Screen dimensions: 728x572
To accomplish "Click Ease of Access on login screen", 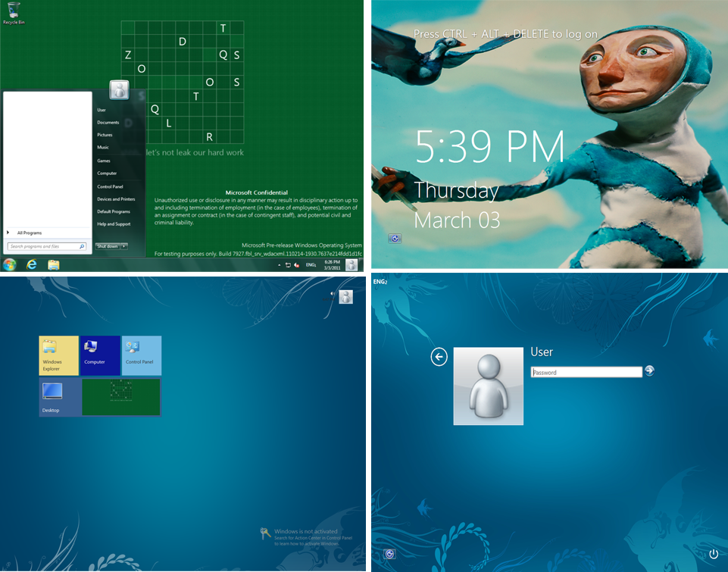I will [390, 554].
